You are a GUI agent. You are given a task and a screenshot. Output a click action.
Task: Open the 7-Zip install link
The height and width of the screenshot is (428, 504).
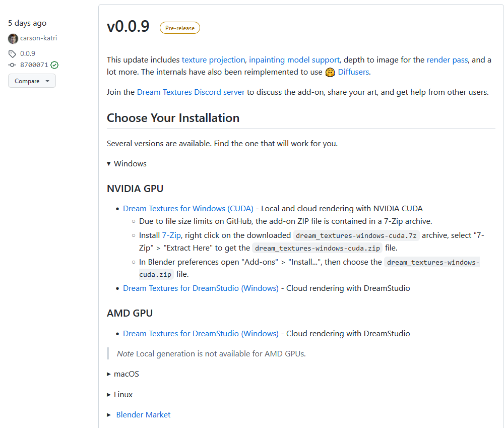(171, 235)
